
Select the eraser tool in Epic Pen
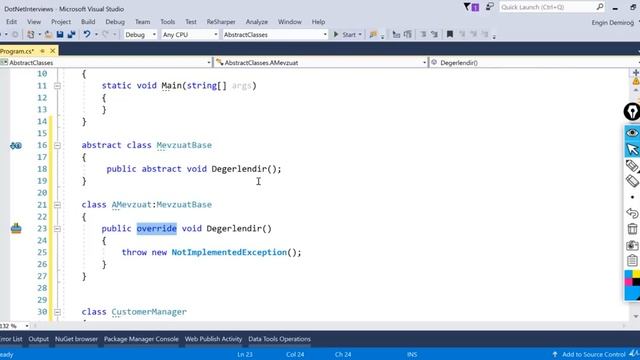[x=632, y=181]
